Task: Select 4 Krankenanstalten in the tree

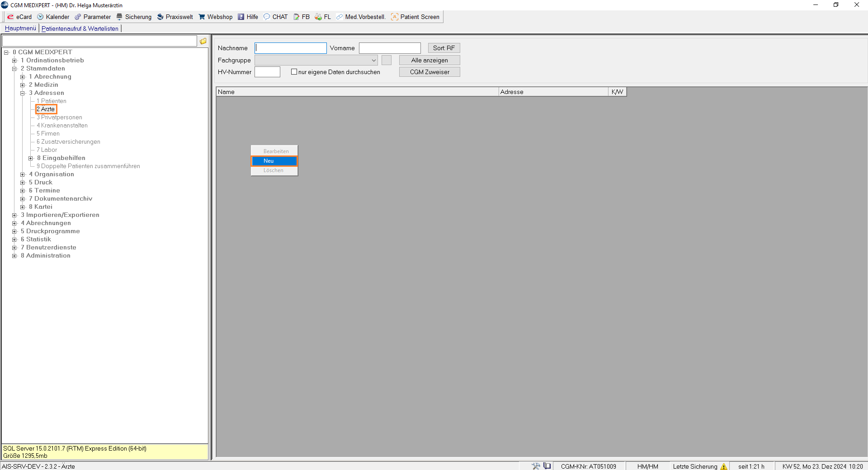Action: 62,126
